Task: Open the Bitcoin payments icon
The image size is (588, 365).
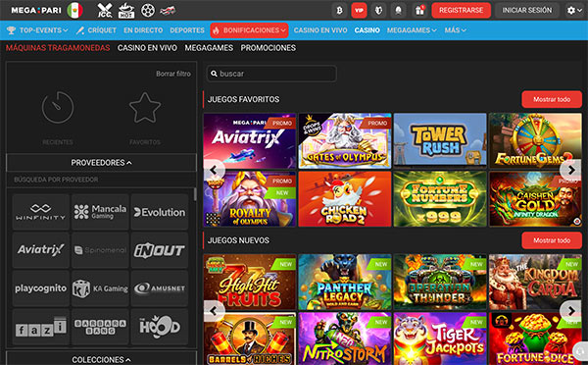Action: point(339,10)
